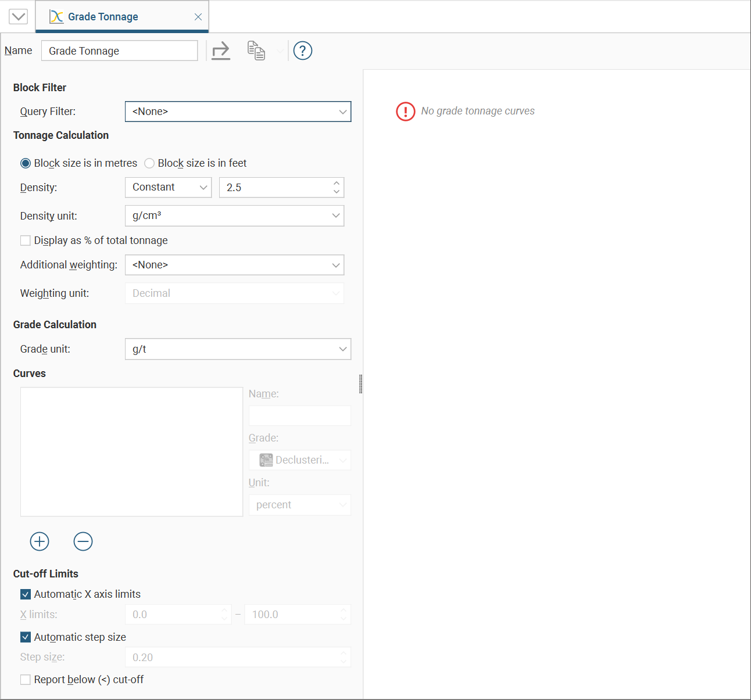This screenshot has width=751, height=700.
Task: Click the vertical panel splitter handle
Action: pos(361,384)
